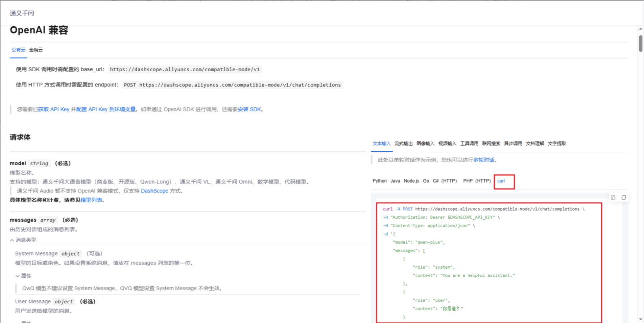
Task: Click the 通义千问 breadcrumb at top
Action: (22, 13)
